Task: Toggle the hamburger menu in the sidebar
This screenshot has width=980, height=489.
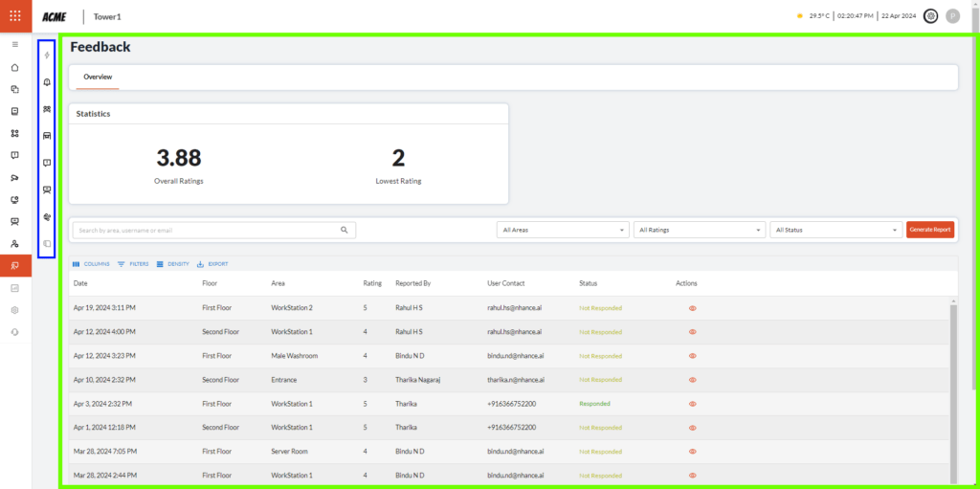Action: 14,45
